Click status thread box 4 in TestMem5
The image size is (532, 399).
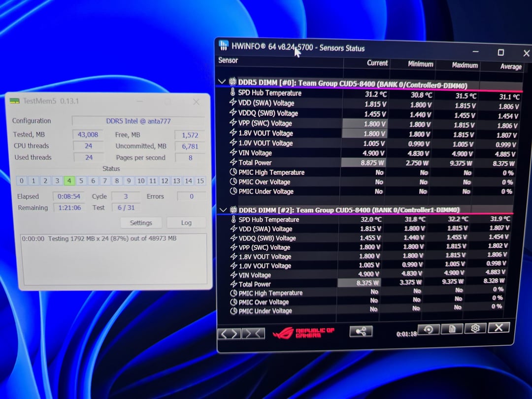tap(69, 180)
